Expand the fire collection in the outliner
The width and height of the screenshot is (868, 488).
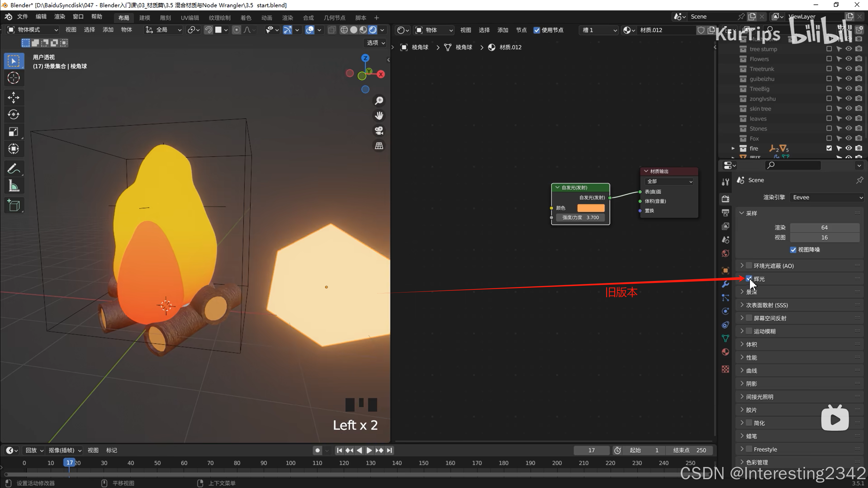coord(733,148)
